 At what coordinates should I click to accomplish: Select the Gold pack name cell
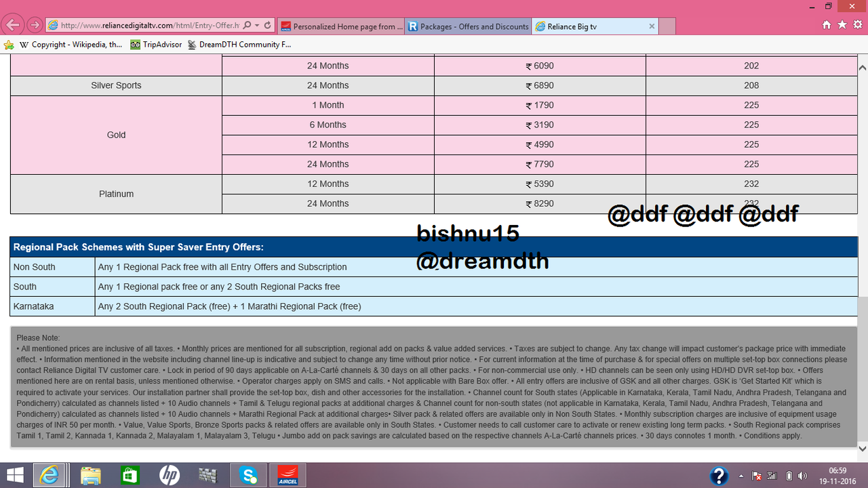(x=117, y=135)
